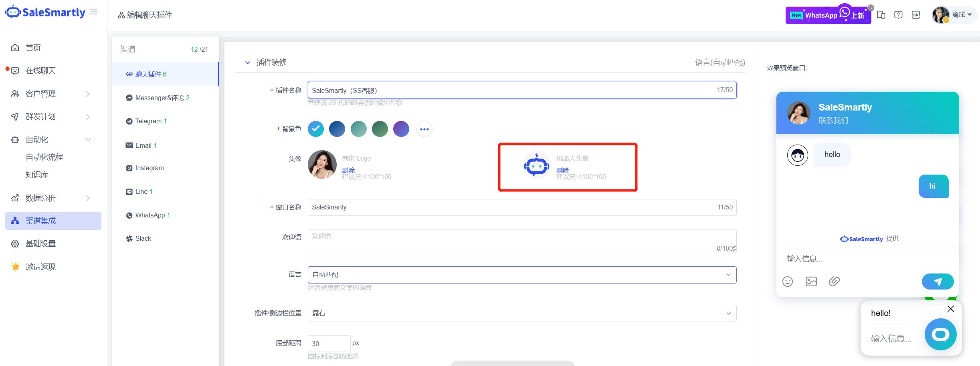Click into the 欢迎语 text area
This screenshot has height=366, width=980.
tap(522, 241)
